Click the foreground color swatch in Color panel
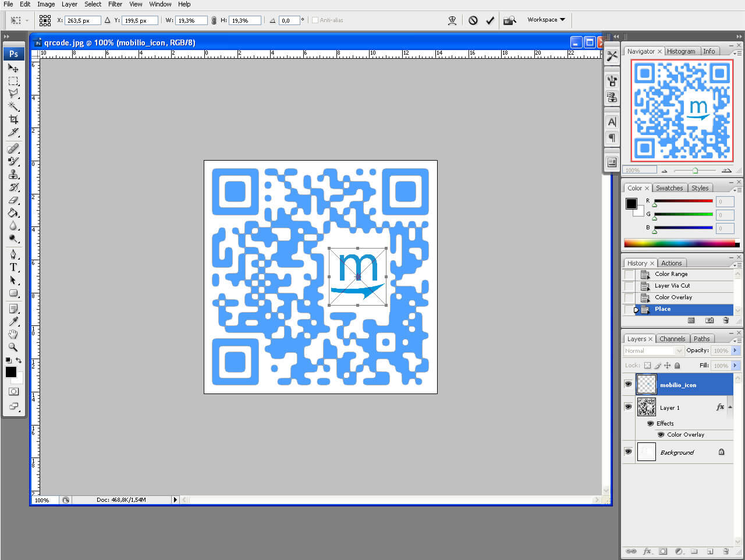Viewport: 745px width, 560px height. [x=631, y=203]
